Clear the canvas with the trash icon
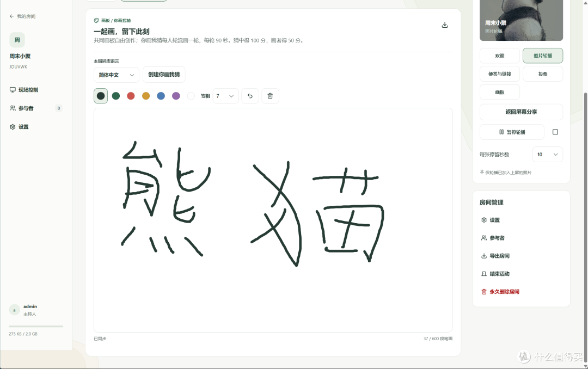The width and height of the screenshot is (588, 369). [270, 96]
